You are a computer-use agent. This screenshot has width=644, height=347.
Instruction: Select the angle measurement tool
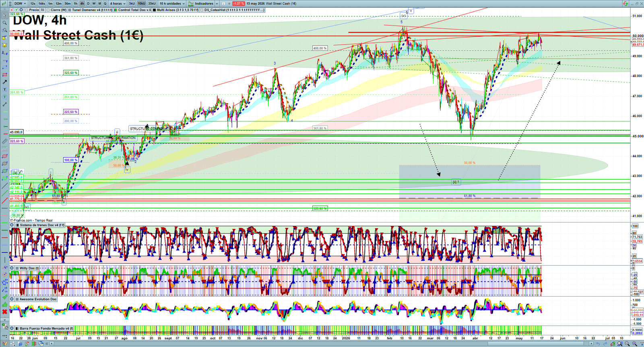tap(4, 267)
